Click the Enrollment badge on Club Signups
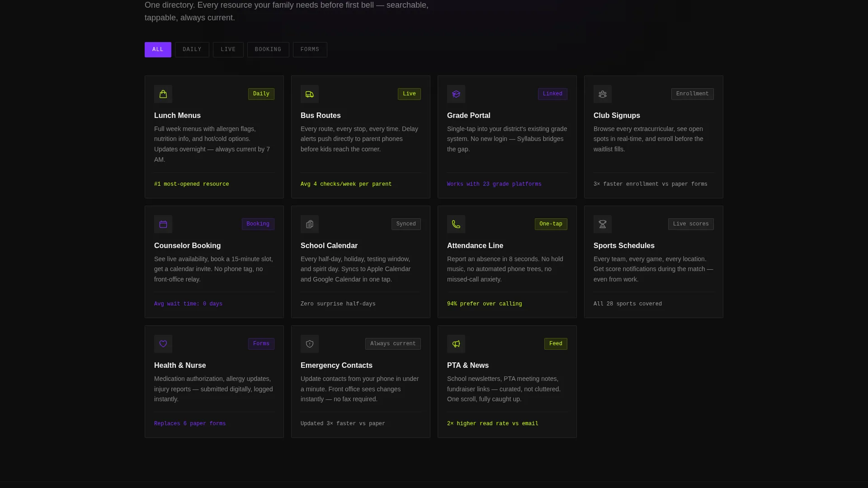Image resolution: width=868 pixels, height=488 pixels. (x=692, y=94)
